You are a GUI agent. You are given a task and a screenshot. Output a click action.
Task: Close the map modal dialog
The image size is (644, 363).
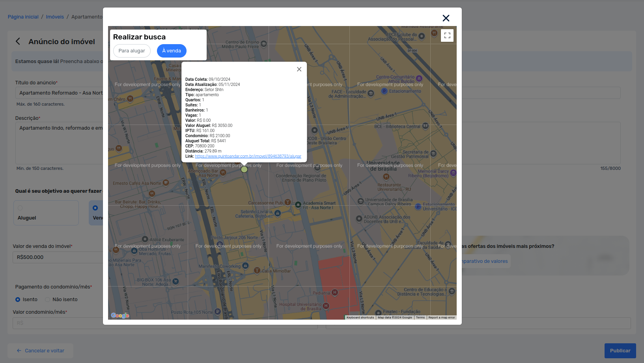pos(446,18)
